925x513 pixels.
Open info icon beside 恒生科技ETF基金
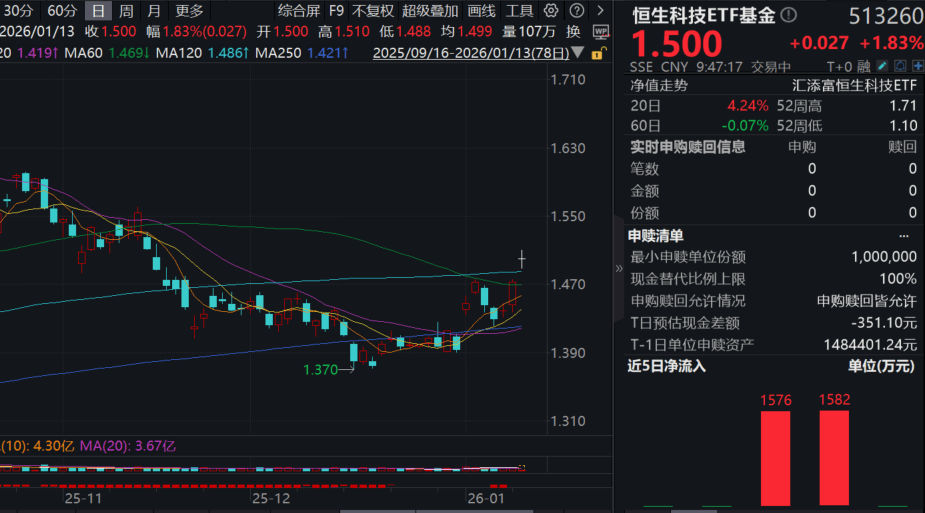(790, 15)
